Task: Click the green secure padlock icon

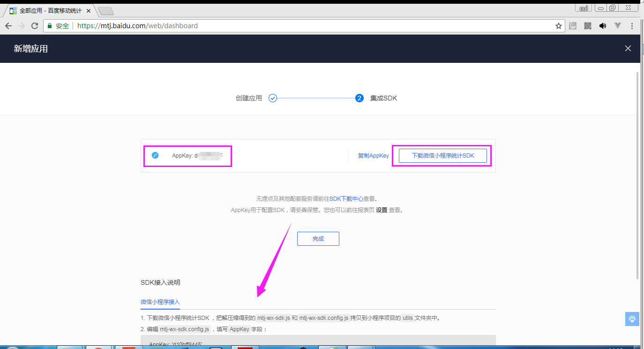Action: click(x=50, y=26)
